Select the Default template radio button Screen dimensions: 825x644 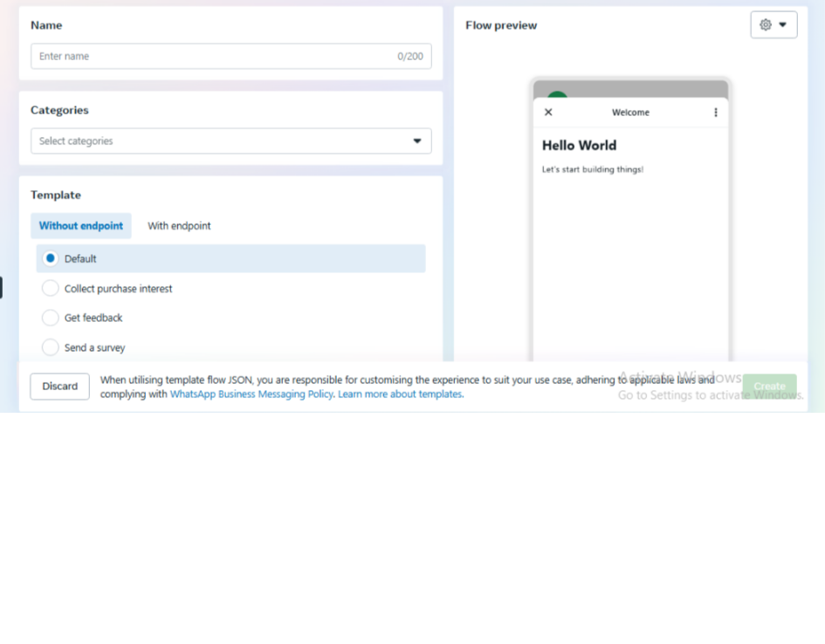point(51,258)
